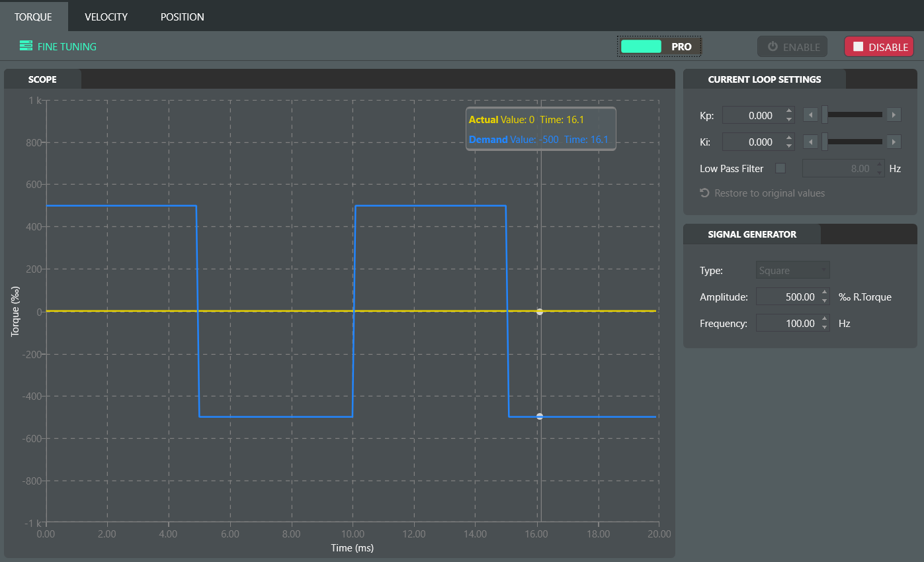Click the Time (ms) axis label
The height and width of the screenshot is (562, 924).
353,548
